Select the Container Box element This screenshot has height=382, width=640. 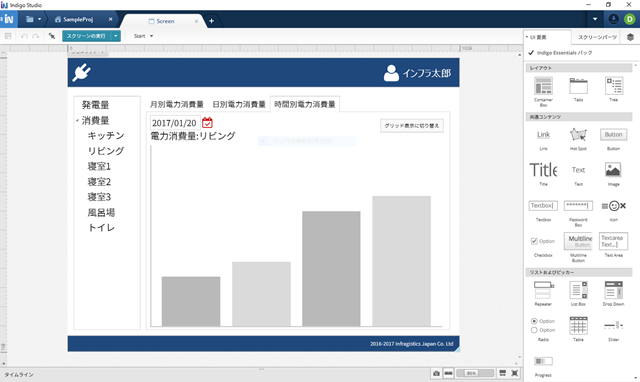point(543,91)
